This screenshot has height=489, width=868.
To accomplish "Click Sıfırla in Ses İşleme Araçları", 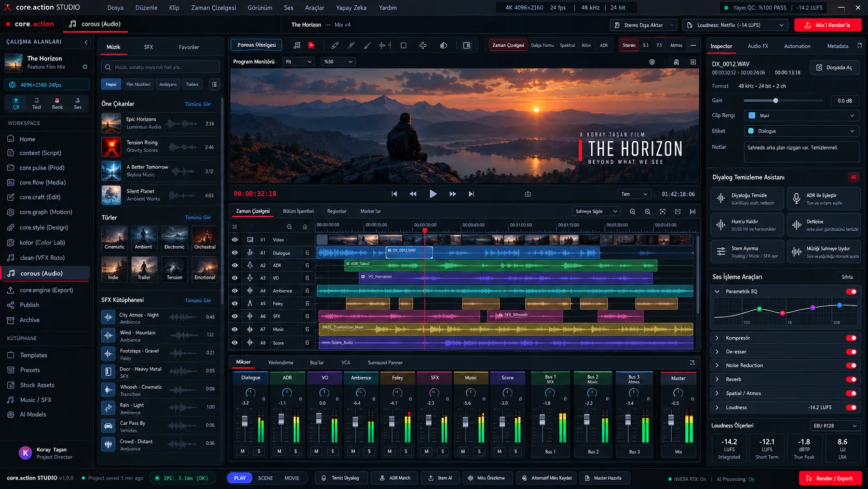I will (847, 277).
